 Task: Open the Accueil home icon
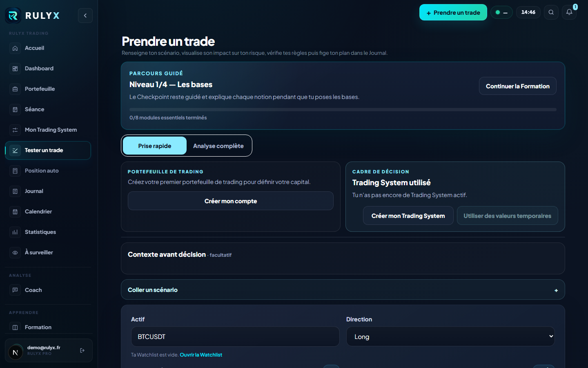click(15, 48)
